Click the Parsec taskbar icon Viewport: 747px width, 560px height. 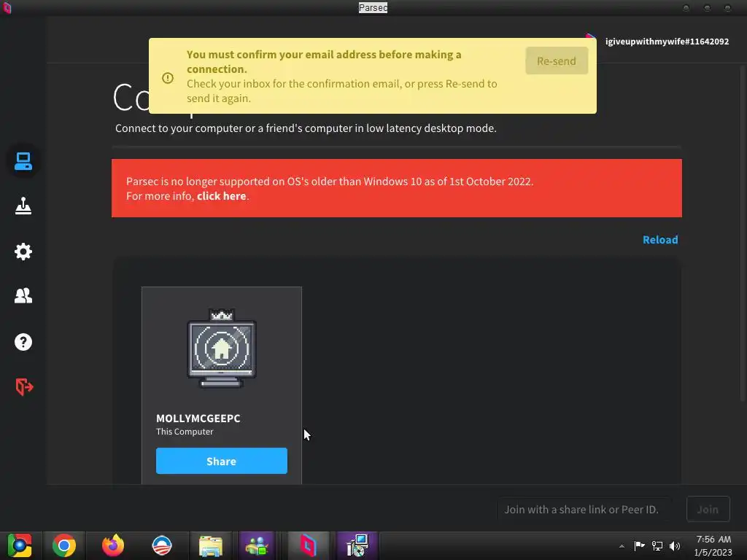[308, 545]
